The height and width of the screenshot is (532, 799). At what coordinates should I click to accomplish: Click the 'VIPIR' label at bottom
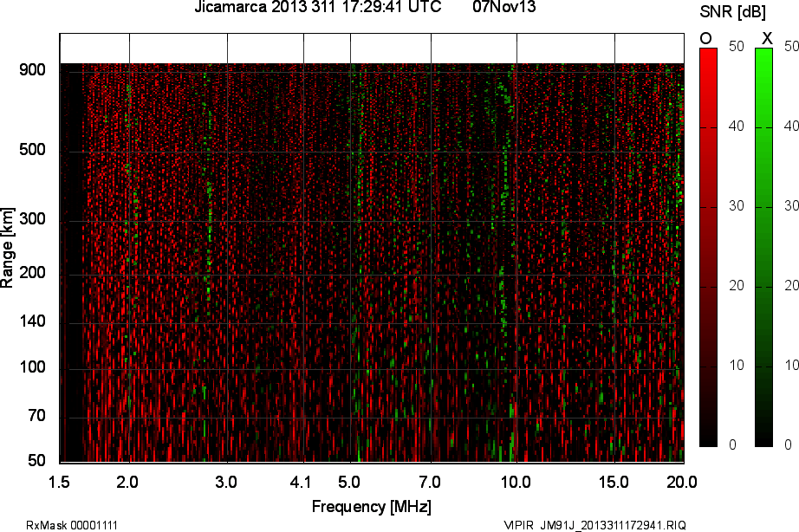[518, 525]
